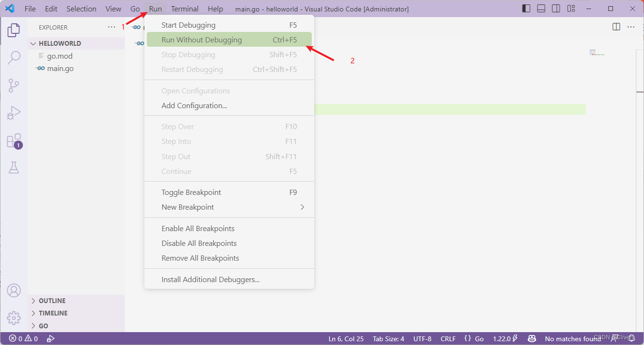Open Explorer views and more actions ellipsis

point(112,27)
